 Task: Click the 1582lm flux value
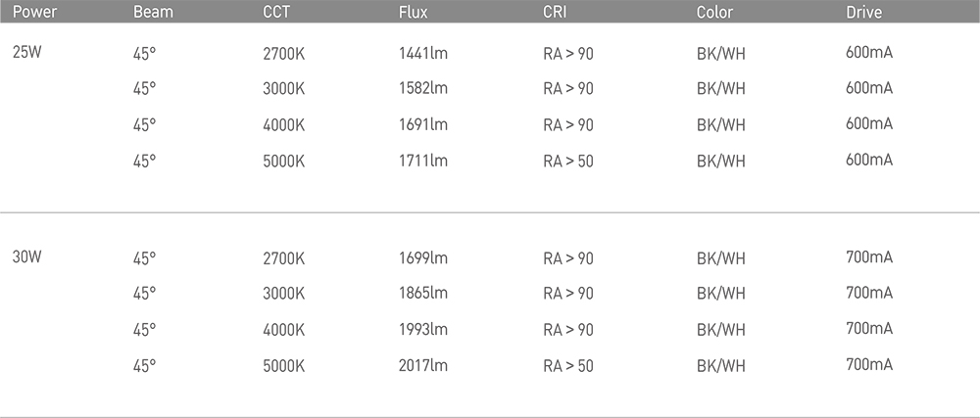click(423, 88)
